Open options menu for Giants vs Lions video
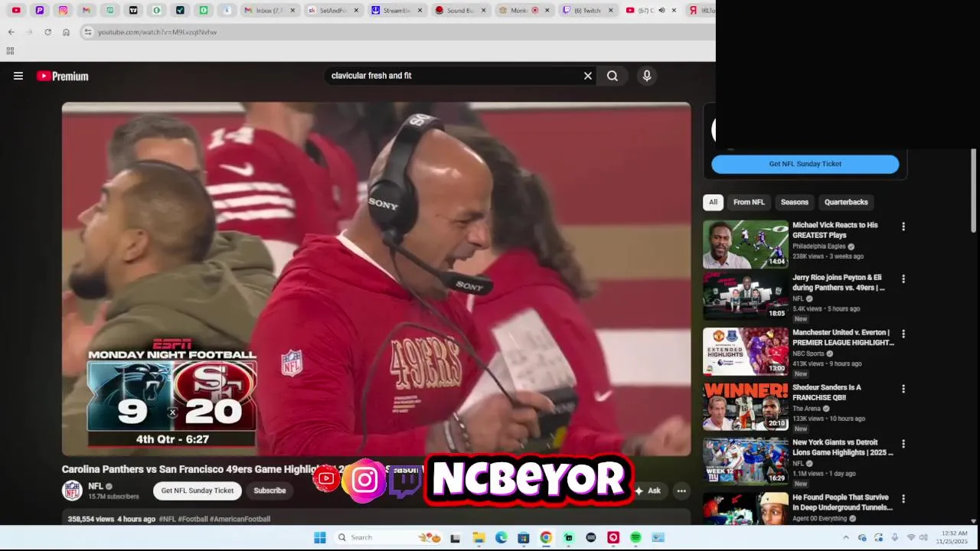This screenshot has width=980, height=551. [x=903, y=444]
